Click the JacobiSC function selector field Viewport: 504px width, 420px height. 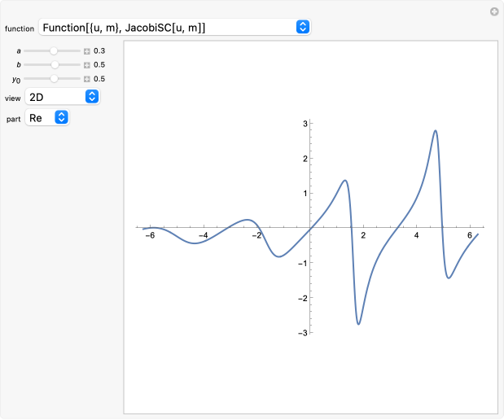point(174,27)
